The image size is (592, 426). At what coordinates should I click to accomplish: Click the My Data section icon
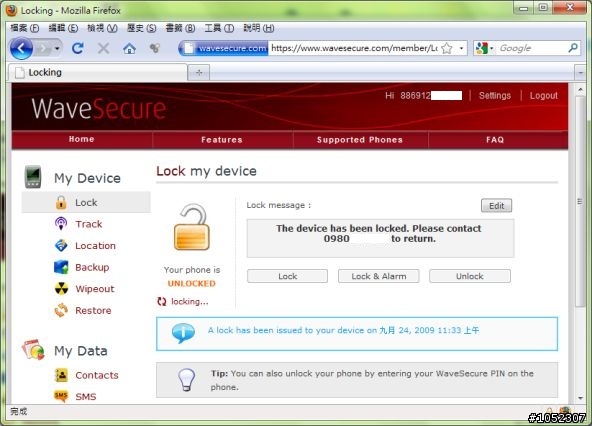point(33,349)
